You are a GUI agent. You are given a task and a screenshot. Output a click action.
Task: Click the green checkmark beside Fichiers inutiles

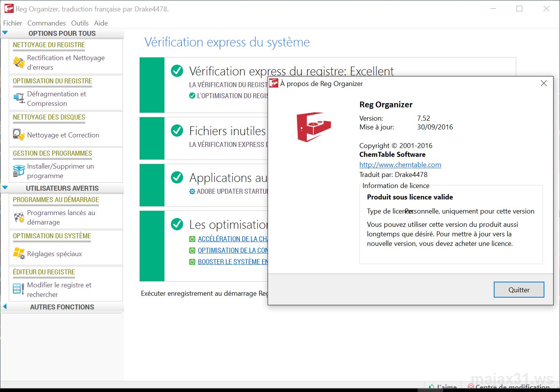[177, 131]
